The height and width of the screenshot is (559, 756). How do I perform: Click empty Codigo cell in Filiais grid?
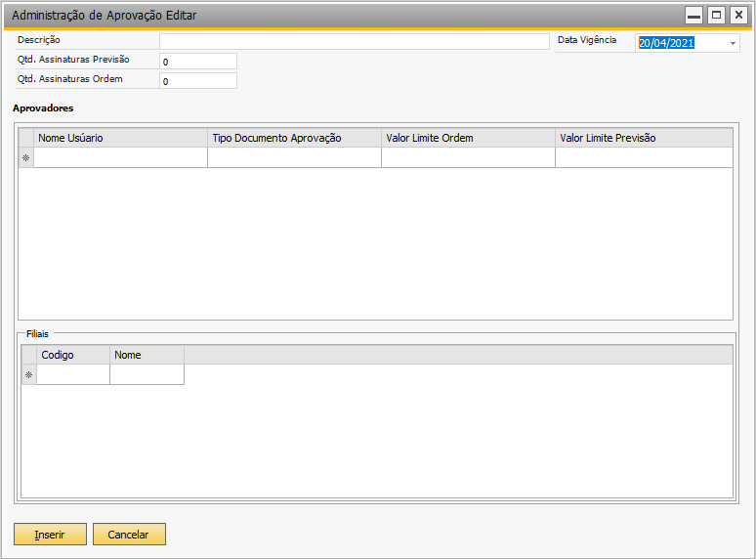pyautogui.click(x=73, y=374)
